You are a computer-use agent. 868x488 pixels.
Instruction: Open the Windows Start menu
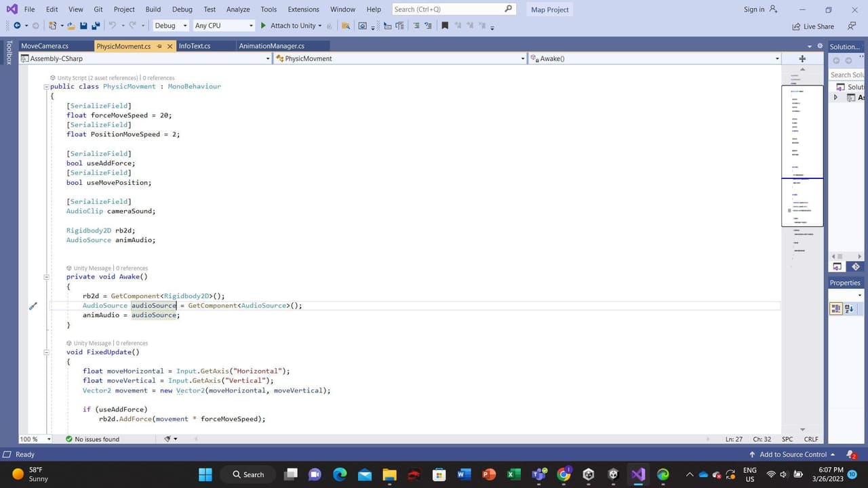205,474
